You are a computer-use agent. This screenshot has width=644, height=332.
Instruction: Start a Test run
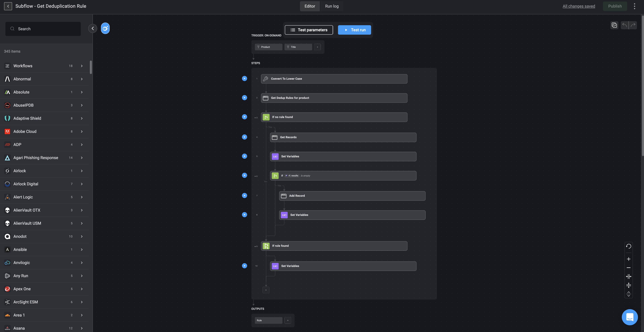click(x=354, y=30)
